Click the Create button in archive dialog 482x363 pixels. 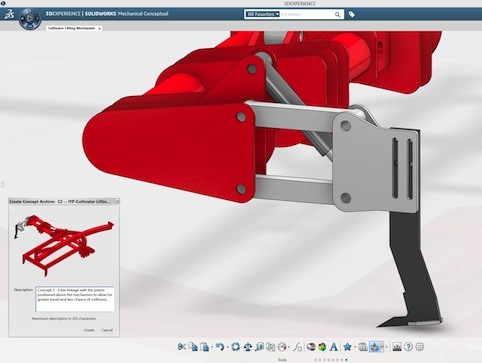point(89,330)
